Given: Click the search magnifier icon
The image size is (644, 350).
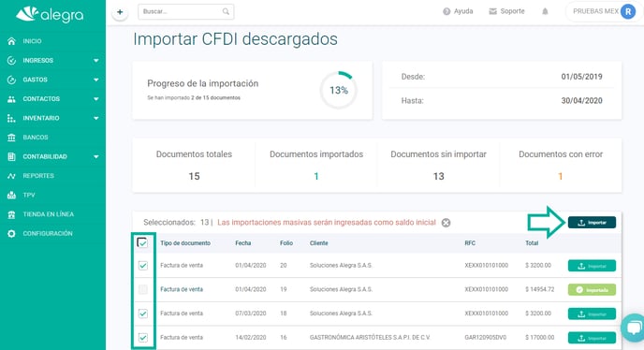Looking at the screenshot, I should point(226,11).
